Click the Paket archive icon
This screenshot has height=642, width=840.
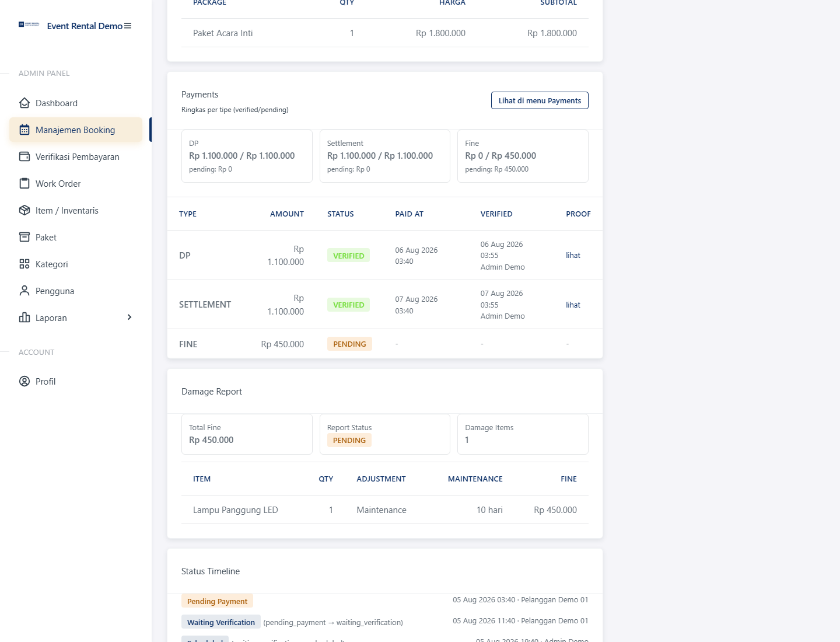click(24, 238)
